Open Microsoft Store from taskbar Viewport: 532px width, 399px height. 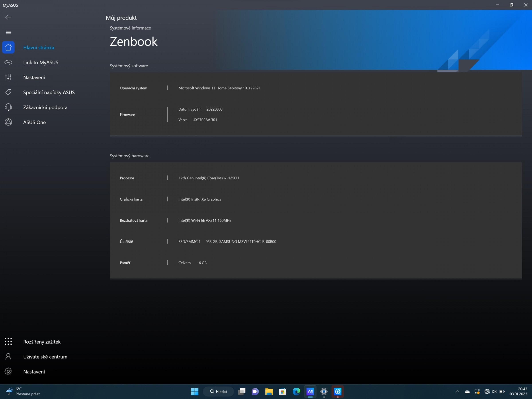pos(283,391)
